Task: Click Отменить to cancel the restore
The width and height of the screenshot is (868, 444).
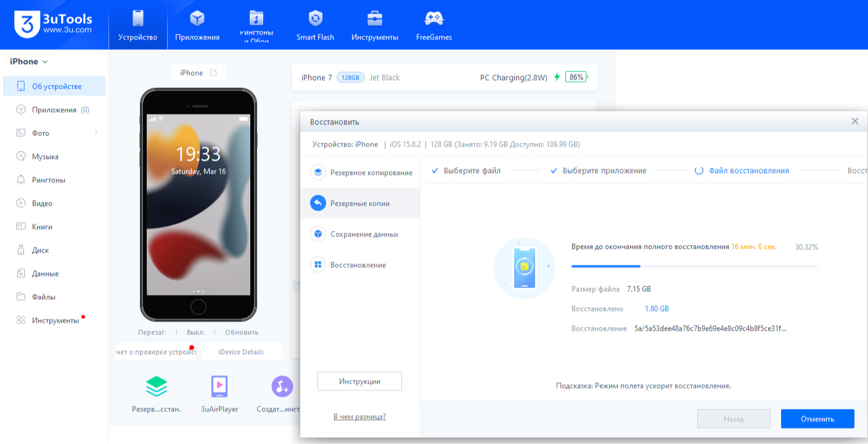Action: (x=817, y=419)
